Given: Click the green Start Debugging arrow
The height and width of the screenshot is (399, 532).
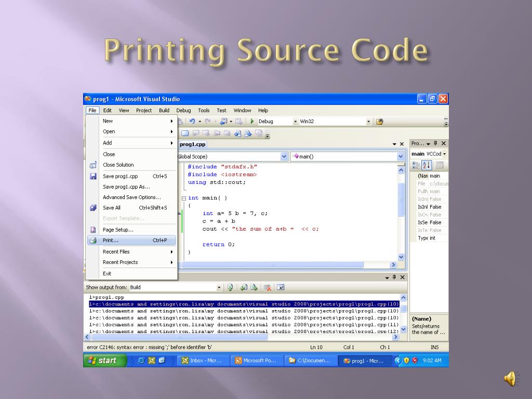Looking at the screenshot, I should tap(252, 121).
